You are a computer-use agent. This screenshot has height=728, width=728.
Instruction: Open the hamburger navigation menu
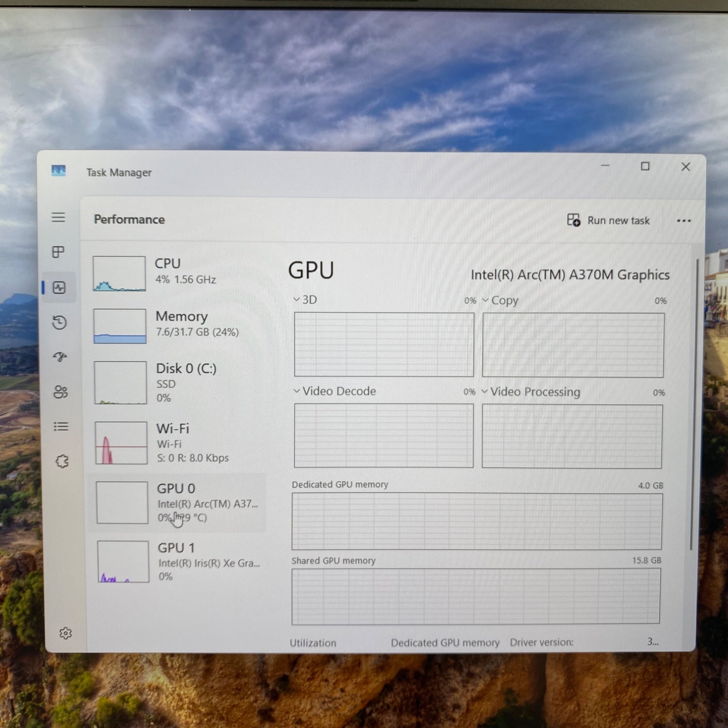[x=58, y=217]
